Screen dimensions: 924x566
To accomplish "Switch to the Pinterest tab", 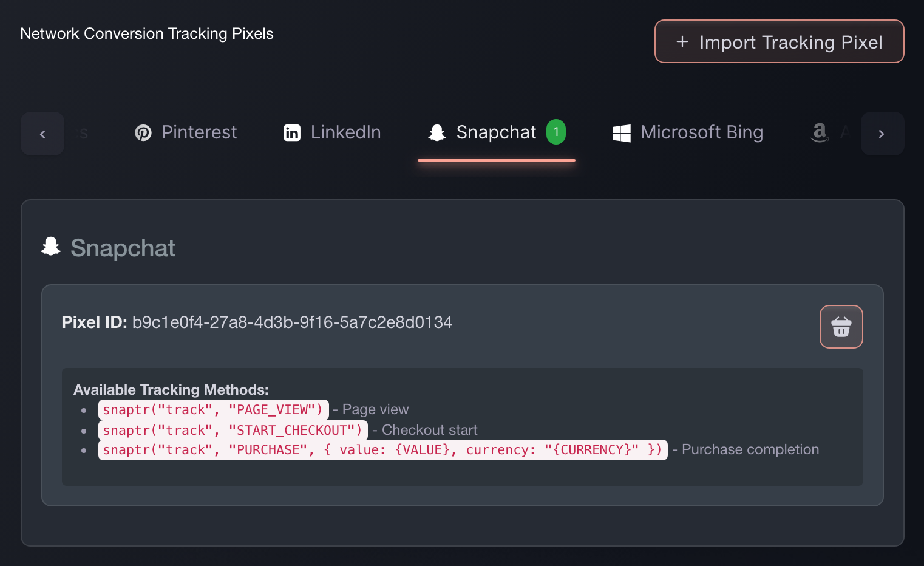I will click(x=186, y=132).
